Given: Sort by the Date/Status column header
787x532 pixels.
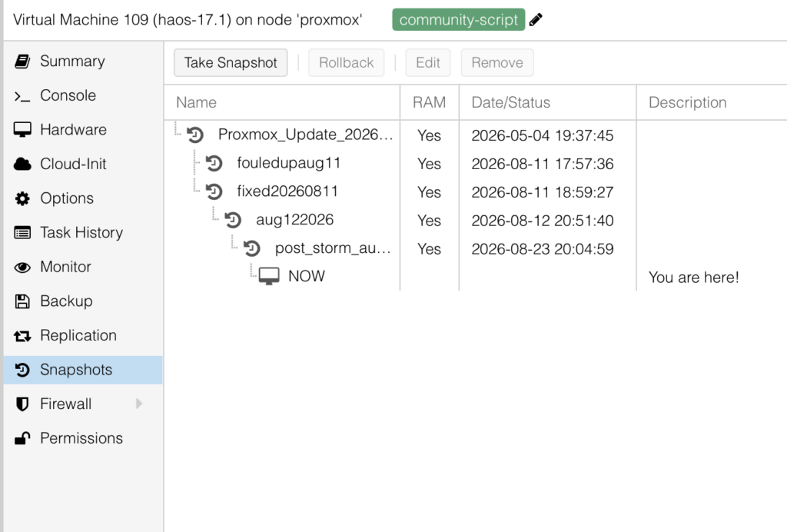Looking at the screenshot, I should coord(547,102).
